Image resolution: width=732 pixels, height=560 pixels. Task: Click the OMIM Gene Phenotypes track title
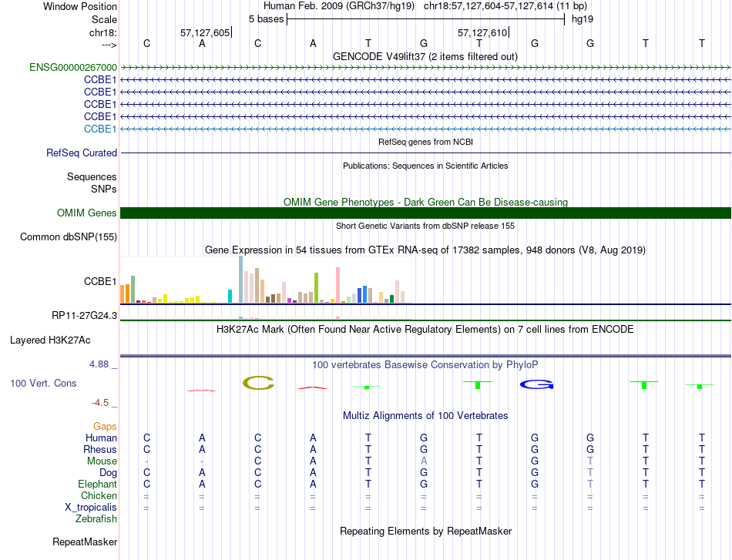tap(426, 202)
